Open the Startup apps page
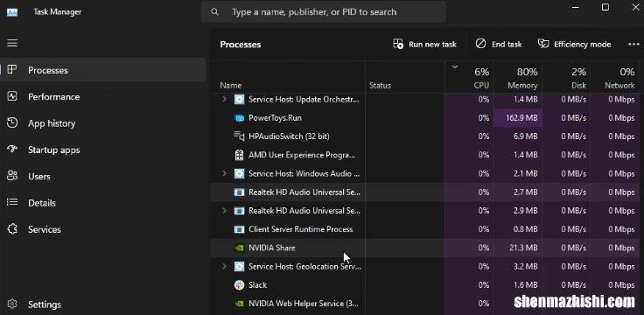Screen dimensions: 644x315 click(x=103, y=150)
